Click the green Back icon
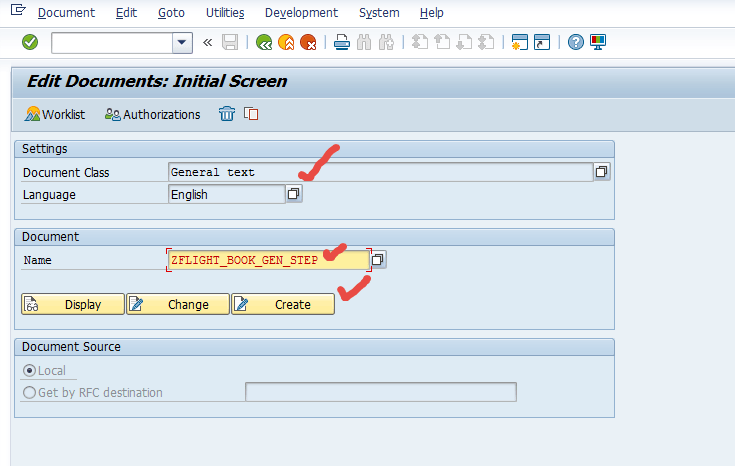This screenshot has width=735, height=466. (264, 42)
